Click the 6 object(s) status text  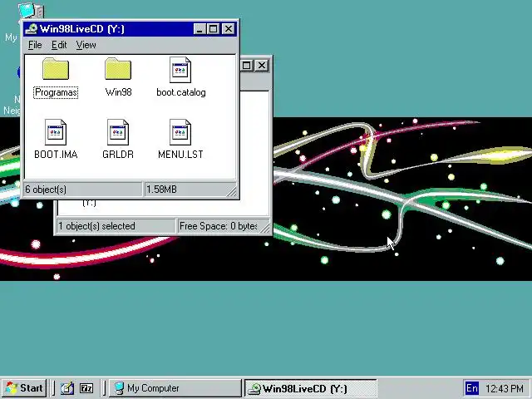point(46,190)
